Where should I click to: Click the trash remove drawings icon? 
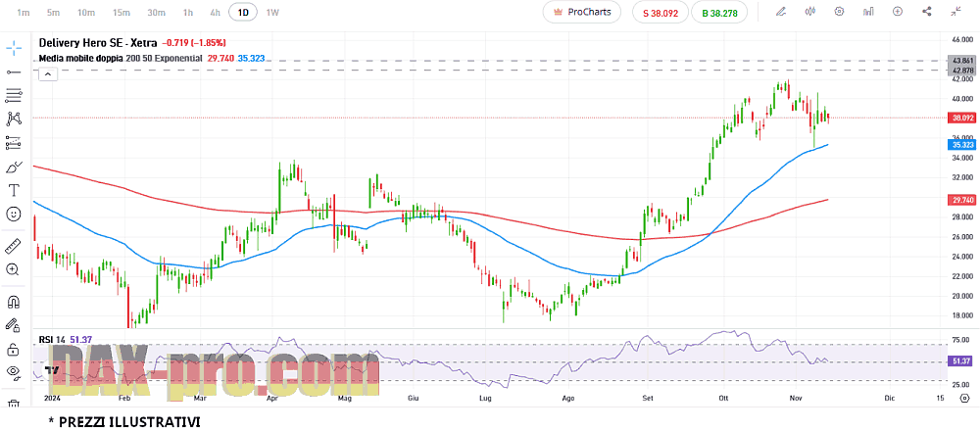[14, 405]
